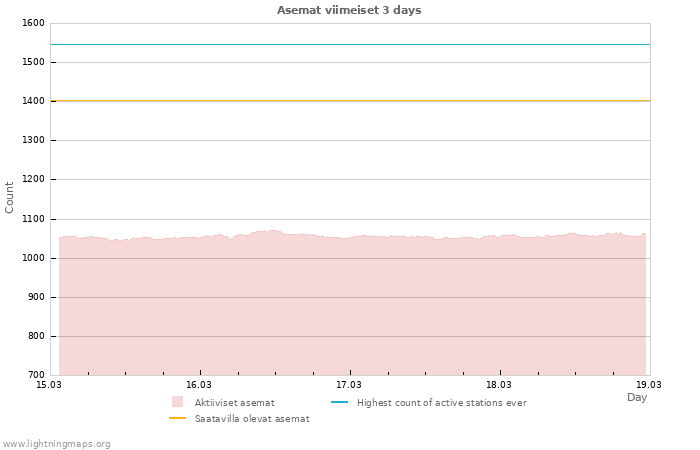The width and height of the screenshot is (700, 450).
Task: Toggle the Aktiiviset asemat legend label
Action: tap(234, 403)
